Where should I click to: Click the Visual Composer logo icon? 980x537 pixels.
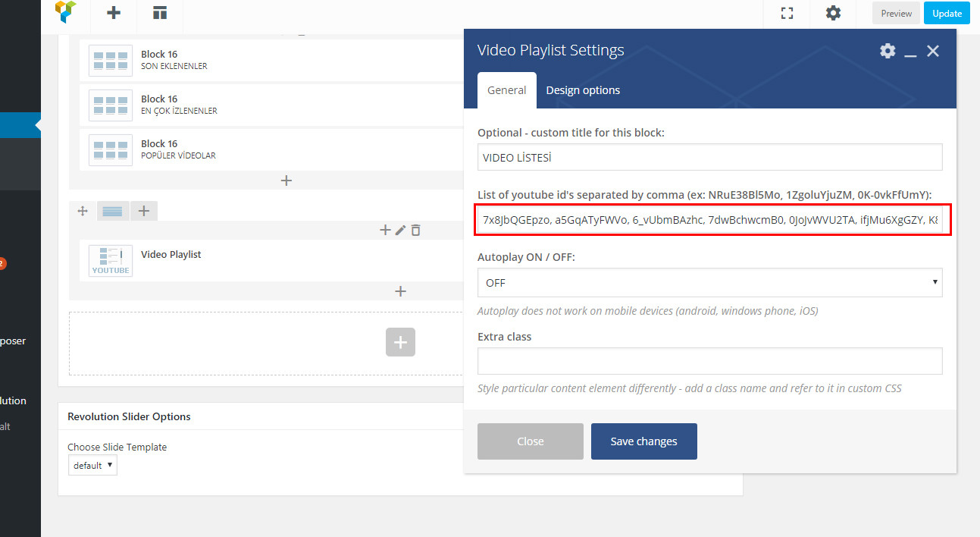[66, 11]
